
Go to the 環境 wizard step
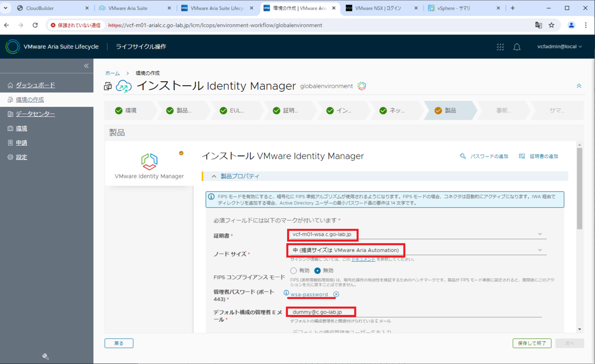coord(130,110)
